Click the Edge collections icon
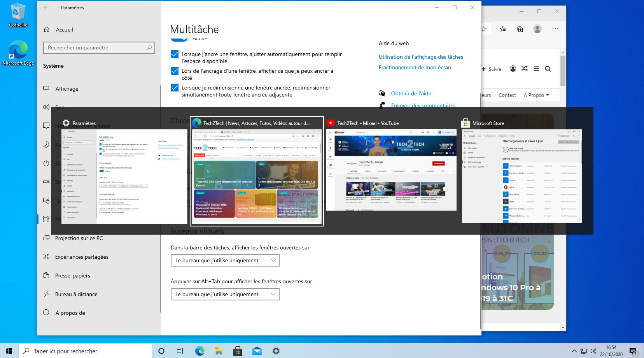Viewport: 644px width, 358px height. click(x=520, y=29)
